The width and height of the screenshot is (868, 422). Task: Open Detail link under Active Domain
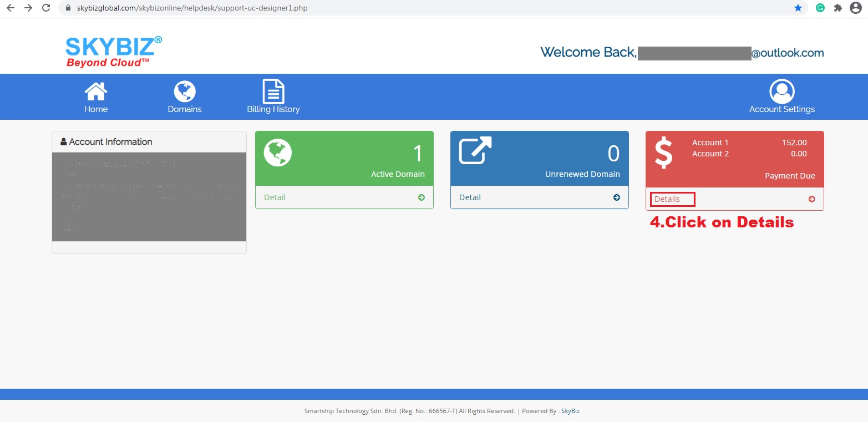(275, 197)
